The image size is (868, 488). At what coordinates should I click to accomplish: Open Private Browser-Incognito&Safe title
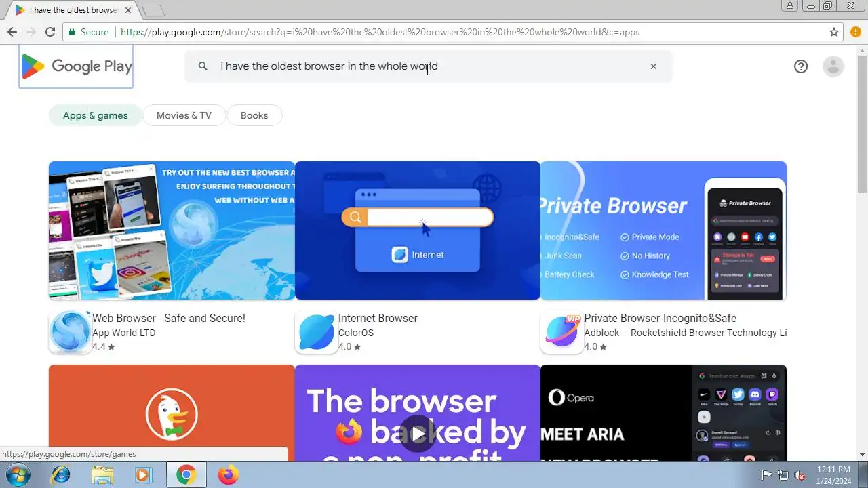[x=660, y=318]
